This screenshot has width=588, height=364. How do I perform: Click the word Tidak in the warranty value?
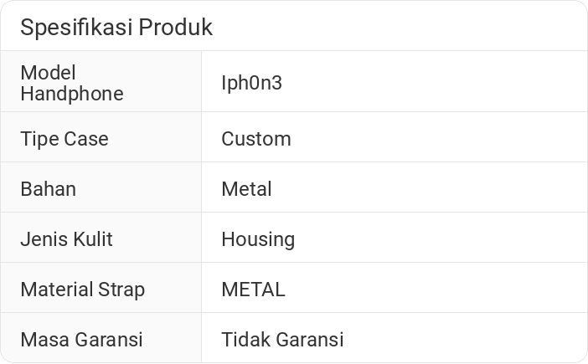point(244,340)
